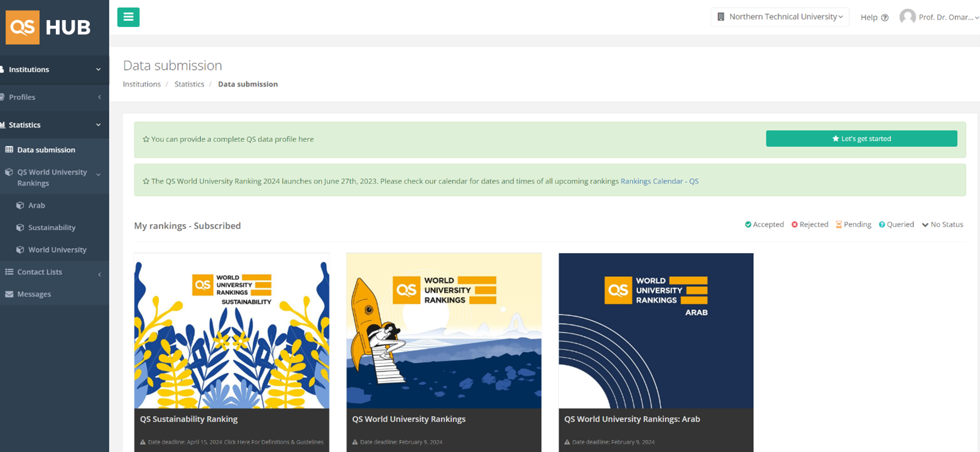Click the green hamburger menu button
Screen dimensions: 980x452
coord(128,17)
